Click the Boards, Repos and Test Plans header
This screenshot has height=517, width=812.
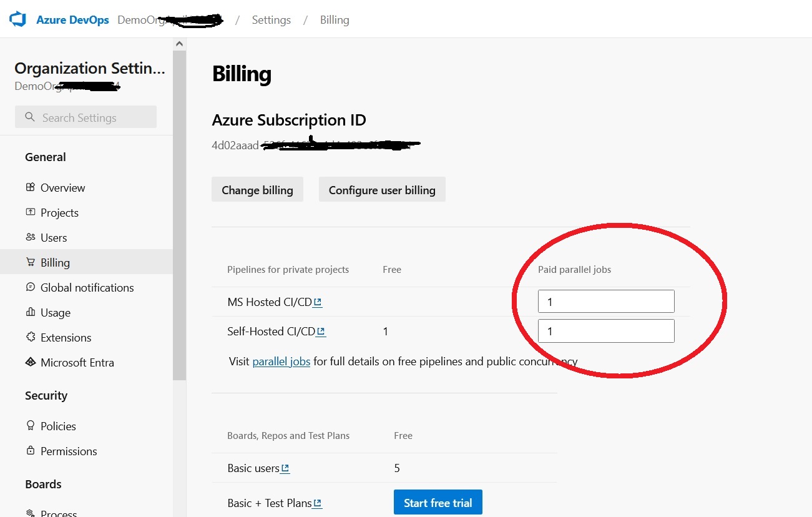click(288, 435)
